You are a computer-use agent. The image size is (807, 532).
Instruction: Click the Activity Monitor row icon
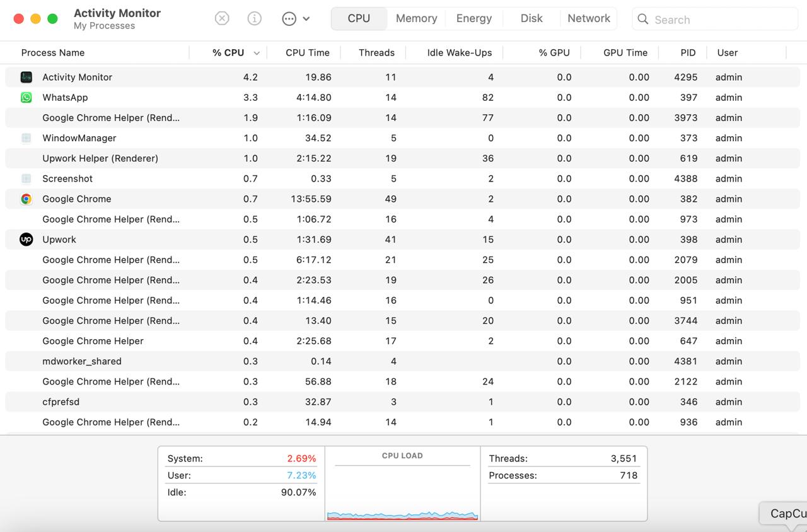pos(26,77)
